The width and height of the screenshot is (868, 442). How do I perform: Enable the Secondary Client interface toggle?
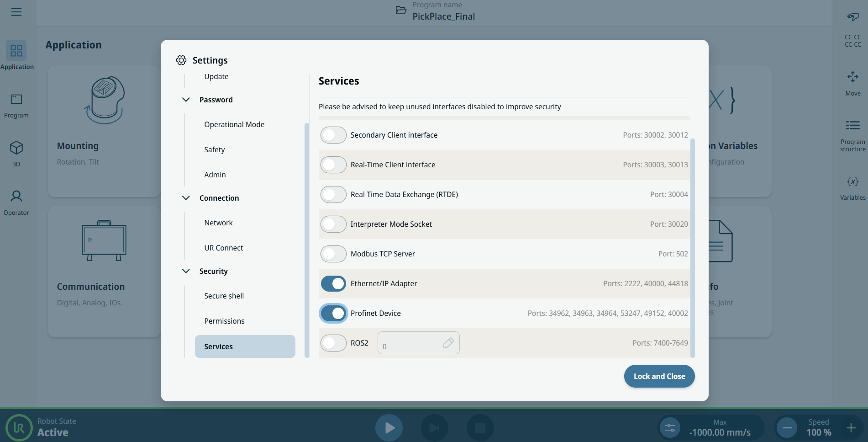tap(333, 135)
